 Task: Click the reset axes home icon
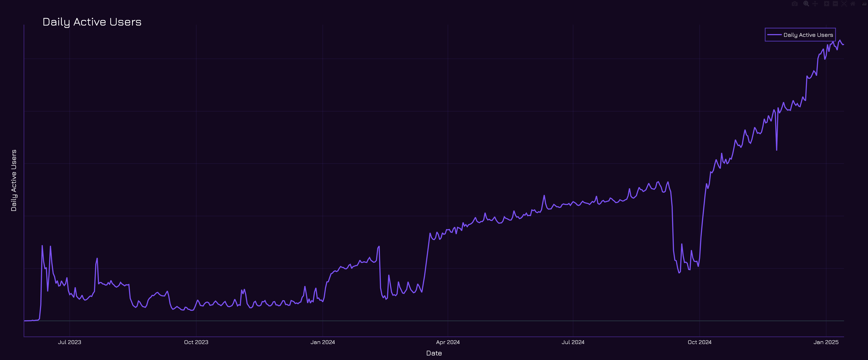tap(853, 4)
